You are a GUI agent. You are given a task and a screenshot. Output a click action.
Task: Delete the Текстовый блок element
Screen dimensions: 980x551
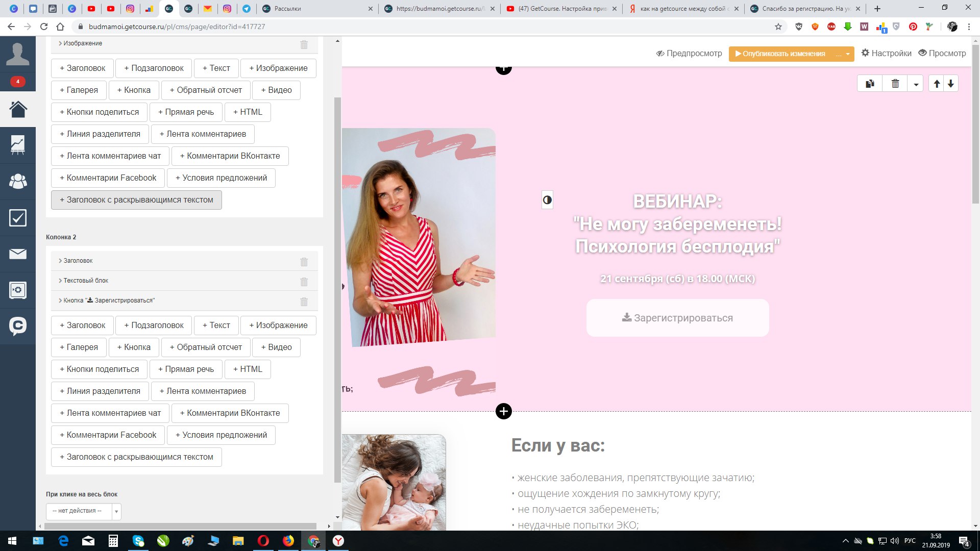[304, 282]
